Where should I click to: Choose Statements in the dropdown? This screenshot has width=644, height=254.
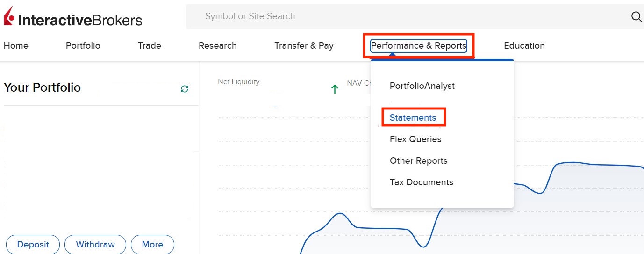point(413,118)
